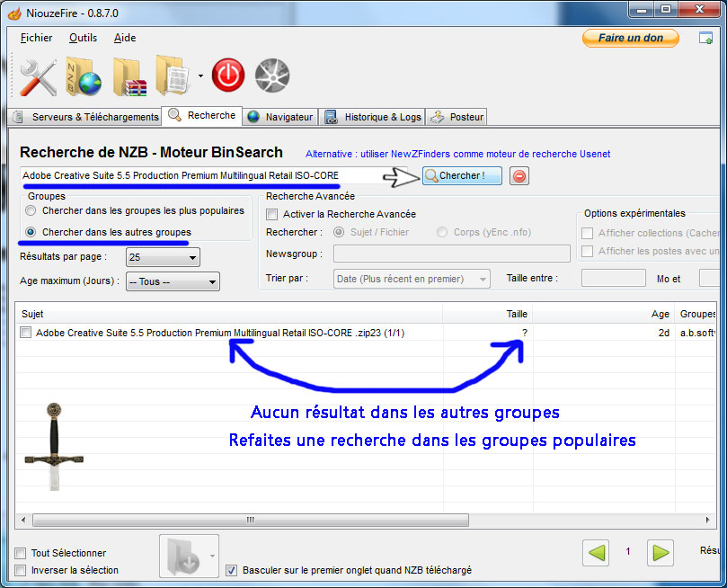
Task: Open the Age maximum (Jours) dropdown
Action: [x=173, y=281]
